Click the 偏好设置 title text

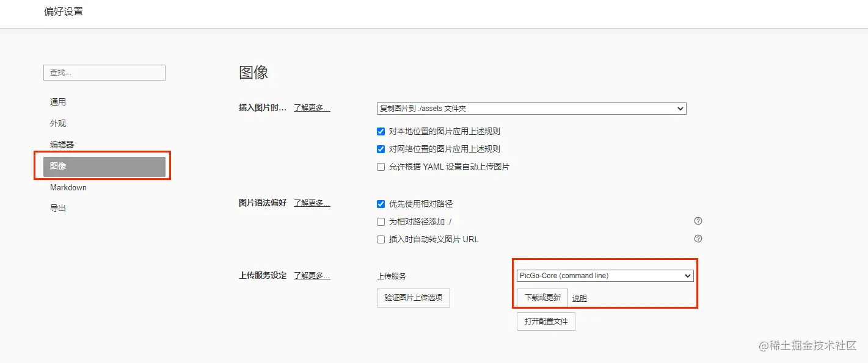click(x=64, y=12)
